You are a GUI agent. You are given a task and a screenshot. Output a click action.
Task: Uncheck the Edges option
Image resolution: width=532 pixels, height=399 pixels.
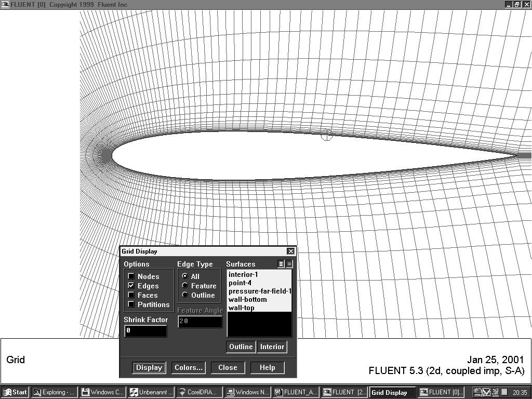click(x=131, y=286)
